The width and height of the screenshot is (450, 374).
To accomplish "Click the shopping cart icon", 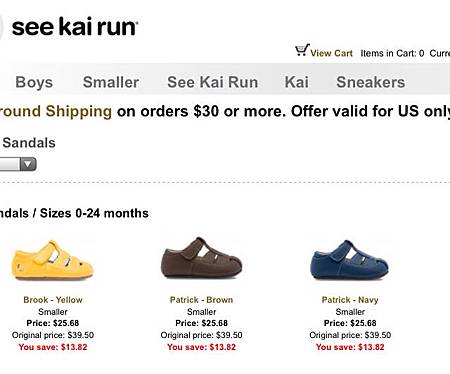I will [302, 50].
